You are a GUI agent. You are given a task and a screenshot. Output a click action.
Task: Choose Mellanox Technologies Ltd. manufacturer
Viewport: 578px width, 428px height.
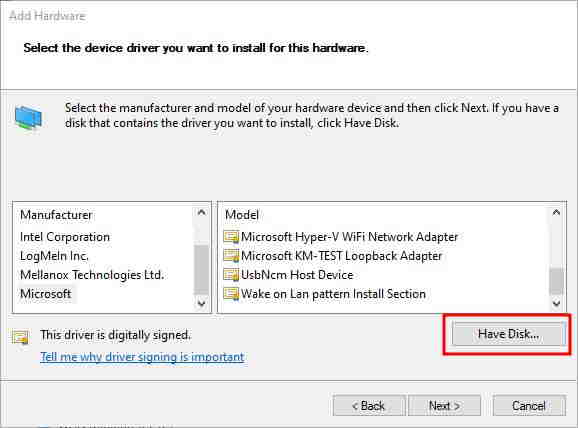(x=92, y=275)
